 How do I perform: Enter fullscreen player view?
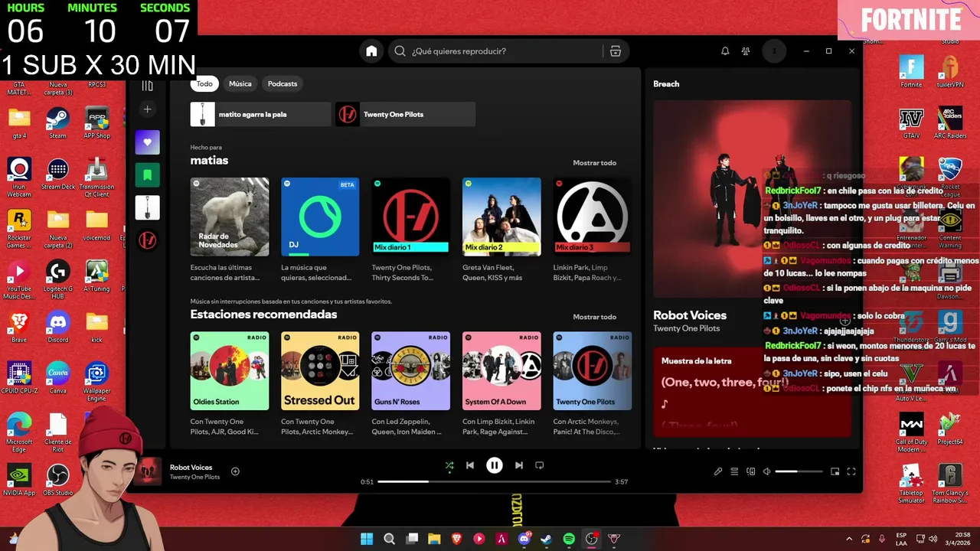[851, 471]
